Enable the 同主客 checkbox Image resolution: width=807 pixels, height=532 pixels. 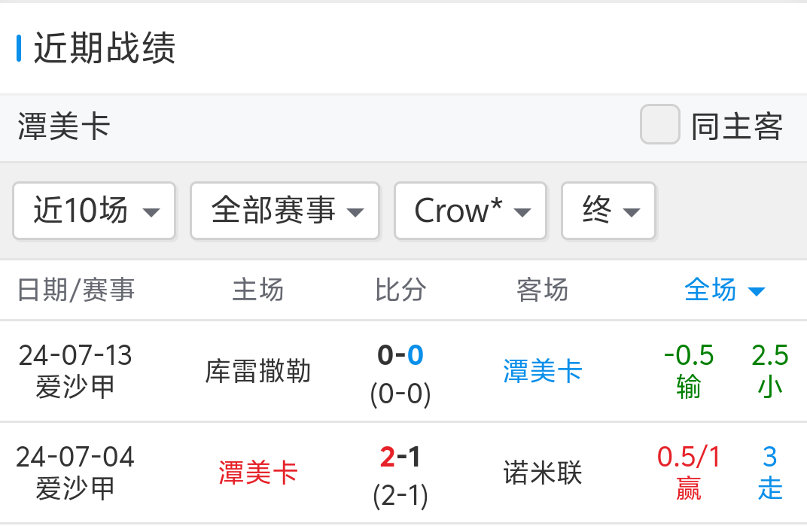pyautogui.click(x=659, y=125)
